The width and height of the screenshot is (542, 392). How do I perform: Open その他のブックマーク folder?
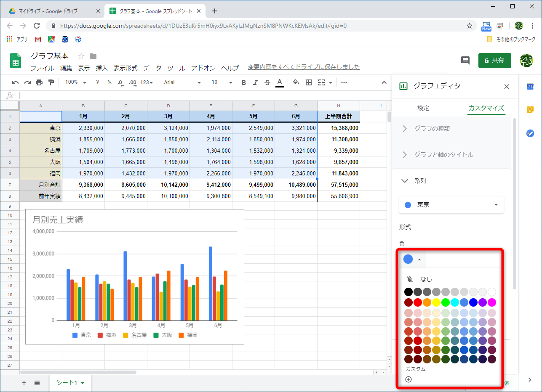point(511,39)
